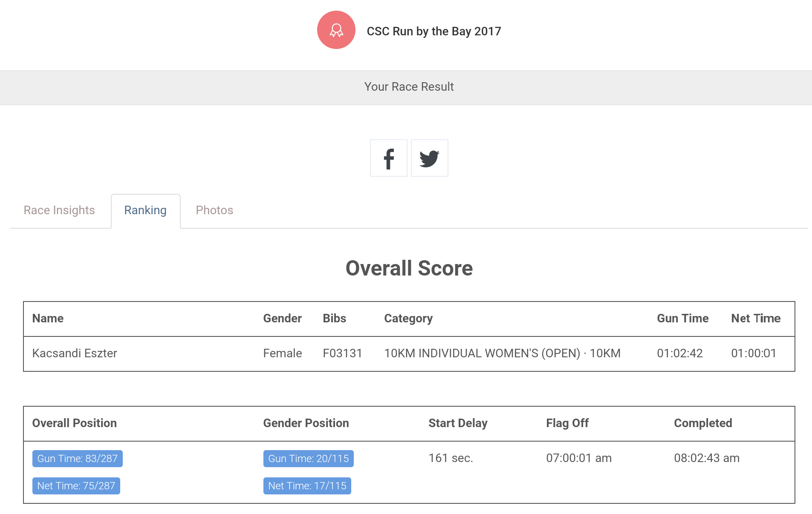
Task: Select the Ranking tab
Action: pos(145,210)
